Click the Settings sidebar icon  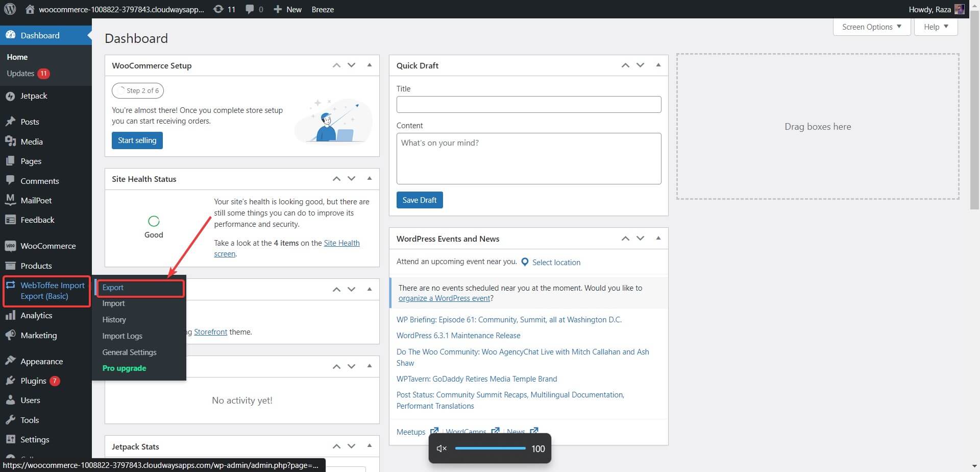click(x=10, y=439)
